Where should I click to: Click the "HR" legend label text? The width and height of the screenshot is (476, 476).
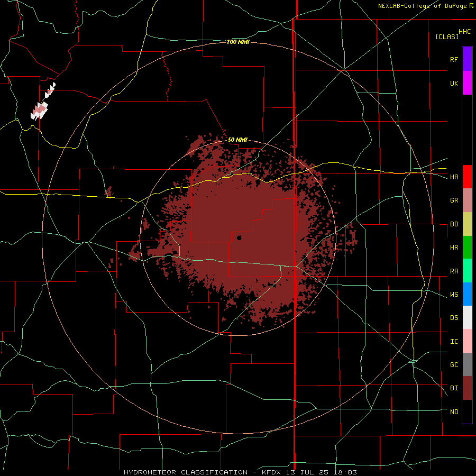[454, 248]
